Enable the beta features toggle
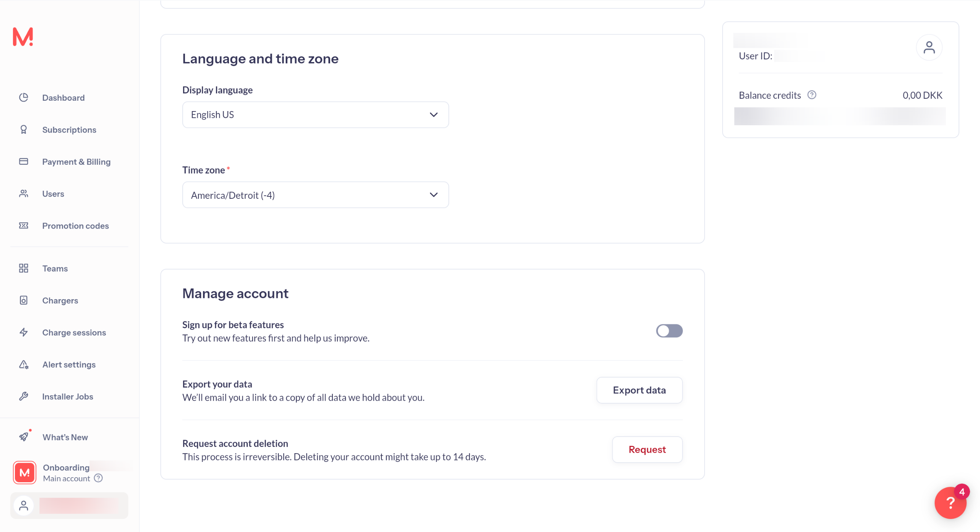The image size is (980, 532). [x=669, y=331]
